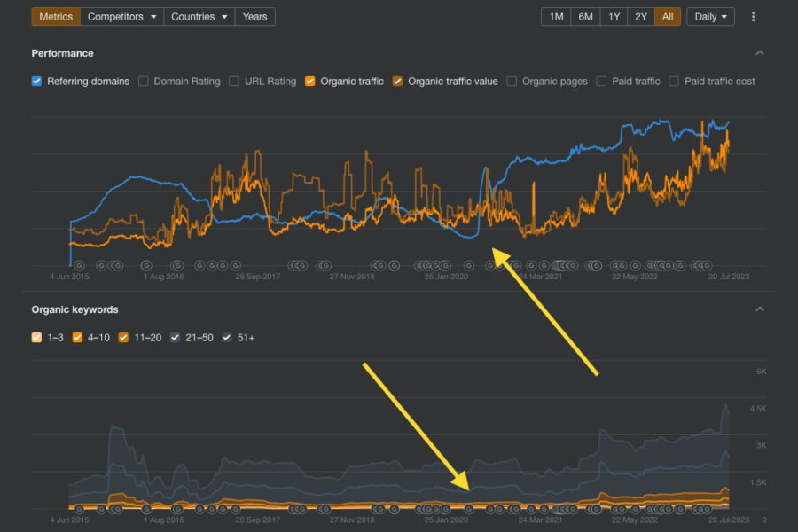
Task: Set time range to 1M
Action: click(x=556, y=17)
